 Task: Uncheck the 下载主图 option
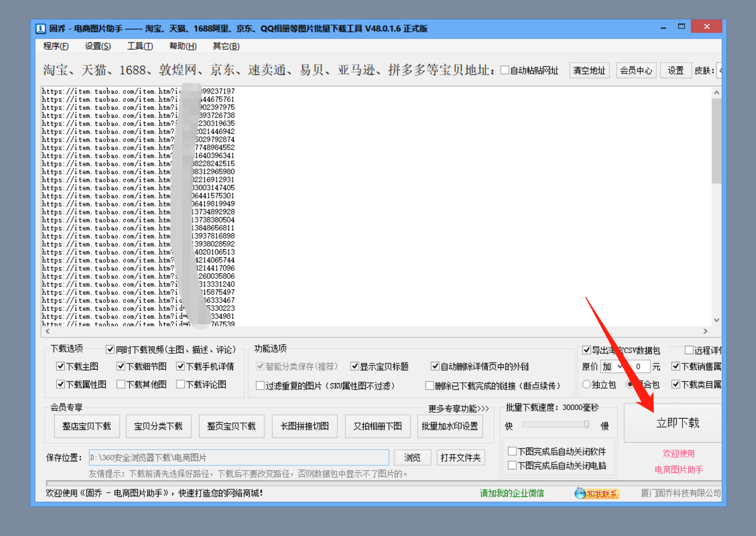pyautogui.click(x=61, y=366)
